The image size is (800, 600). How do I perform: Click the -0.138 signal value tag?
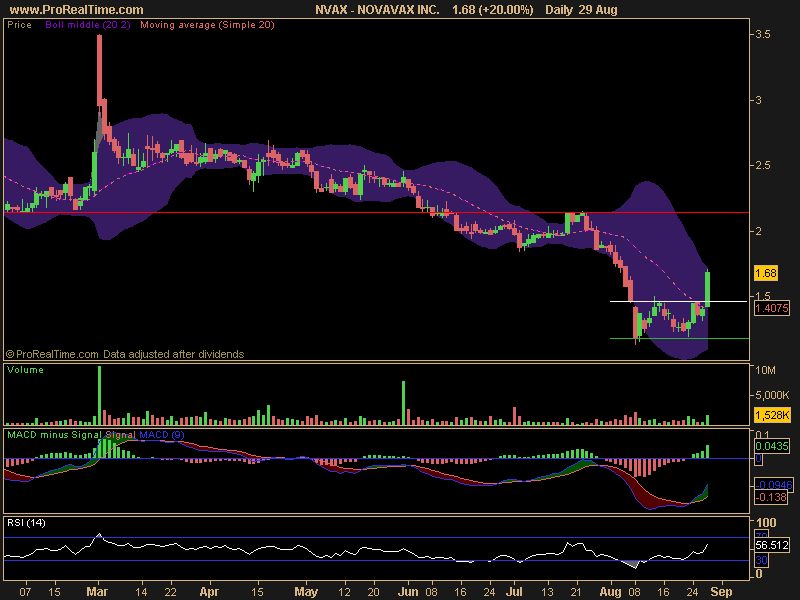pos(770,497)
